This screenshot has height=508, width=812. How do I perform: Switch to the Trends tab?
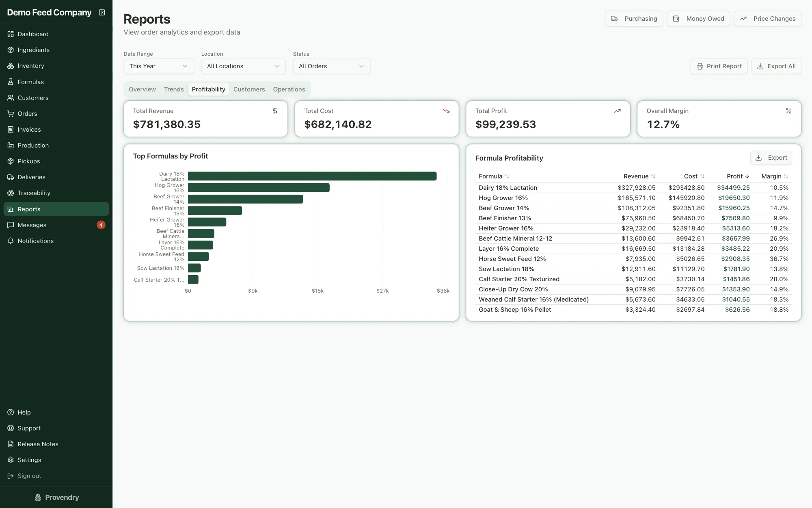[x=174, y=89]
